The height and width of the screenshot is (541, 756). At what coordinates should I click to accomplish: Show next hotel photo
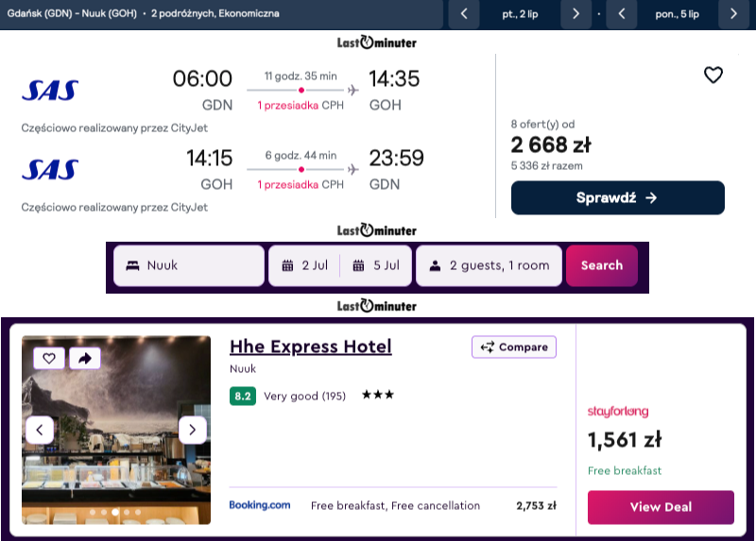click(193, 430)
